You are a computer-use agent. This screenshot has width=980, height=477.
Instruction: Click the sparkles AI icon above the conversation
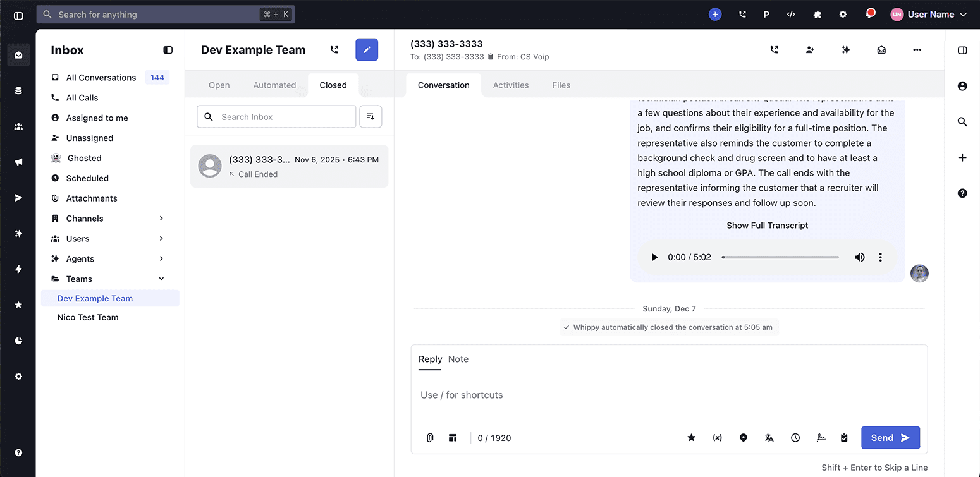click(x=845, y=49)
